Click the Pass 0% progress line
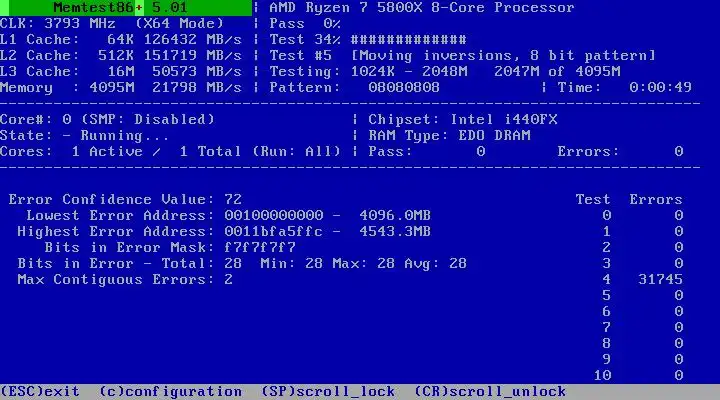Image resolution: width=720 pixels, height=400 pixels. point(305,23)
